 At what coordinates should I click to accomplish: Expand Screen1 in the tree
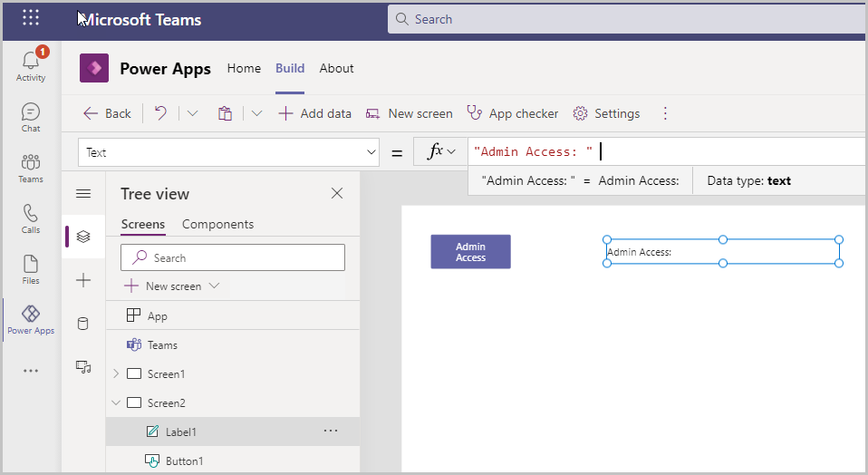pos(116,373)
